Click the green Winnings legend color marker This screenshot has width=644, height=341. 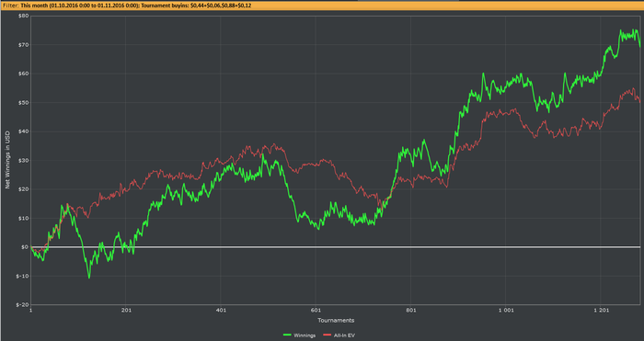tap(287, 335)
